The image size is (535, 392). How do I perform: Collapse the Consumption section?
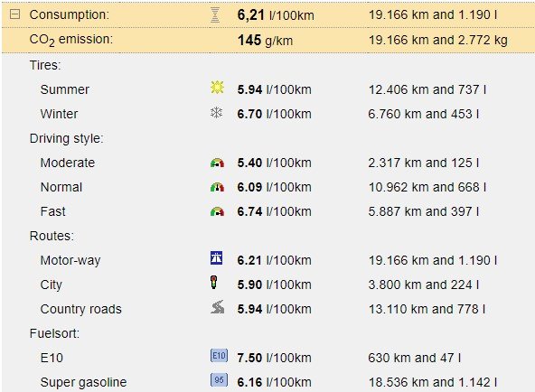(x=14, y=14)
